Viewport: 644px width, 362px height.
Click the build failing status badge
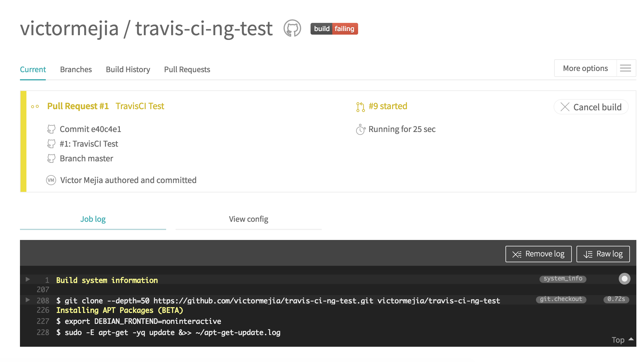(x=334, y=29)
